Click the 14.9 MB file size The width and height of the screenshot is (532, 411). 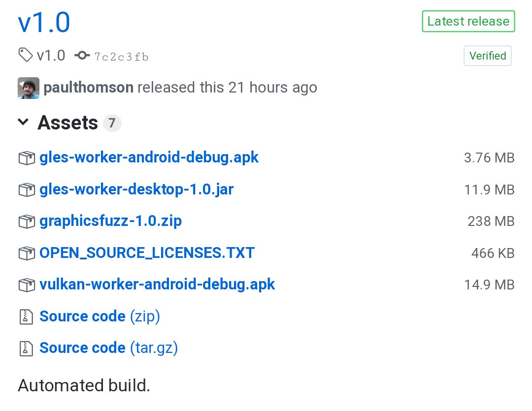[489, 285]
